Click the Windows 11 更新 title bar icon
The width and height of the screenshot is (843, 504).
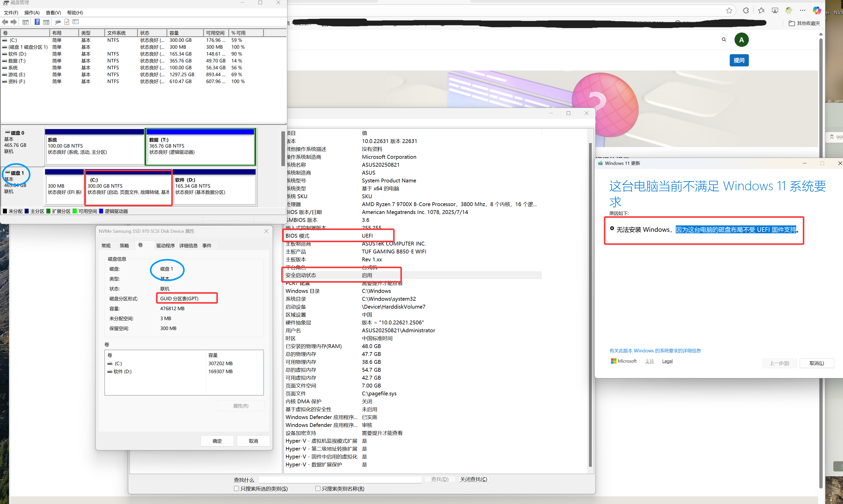(x=600, y=163)
